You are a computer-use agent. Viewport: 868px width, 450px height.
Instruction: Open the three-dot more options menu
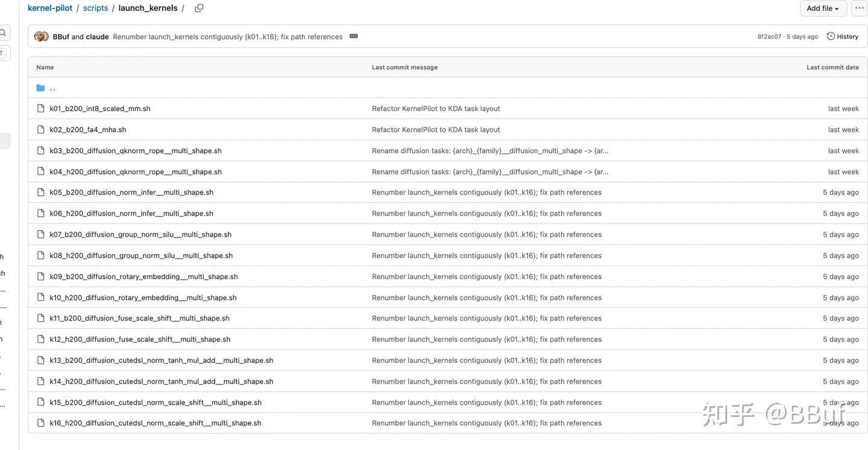tap(859, 8)
